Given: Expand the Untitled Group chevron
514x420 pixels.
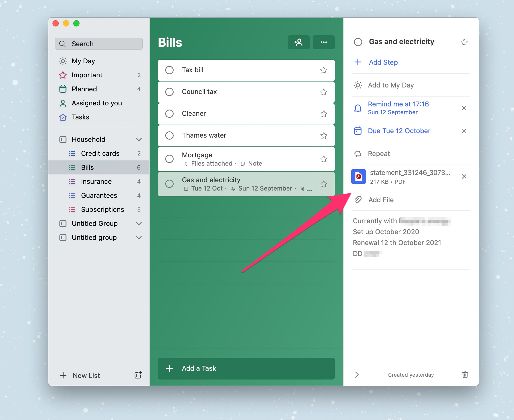Looking at the screenshot, I should (139, 224).
